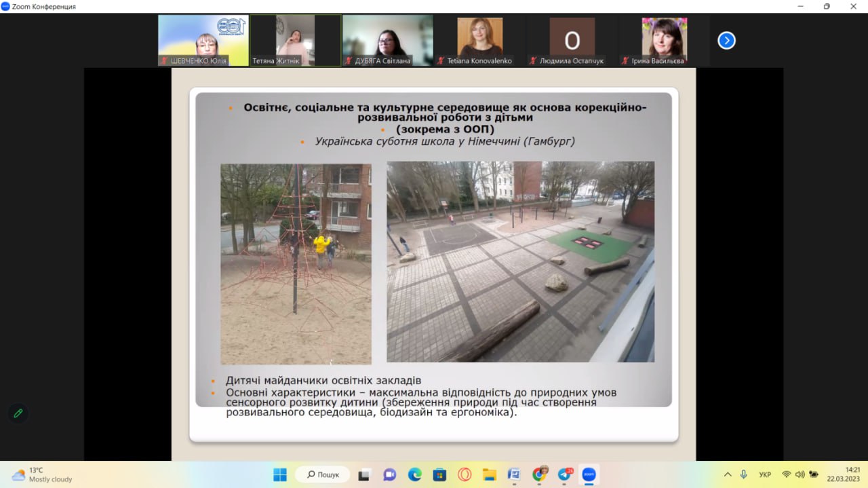Show next participants with blue arrow
The height and width of the screenshot is (488, 868).
click(x=726, y=41)
